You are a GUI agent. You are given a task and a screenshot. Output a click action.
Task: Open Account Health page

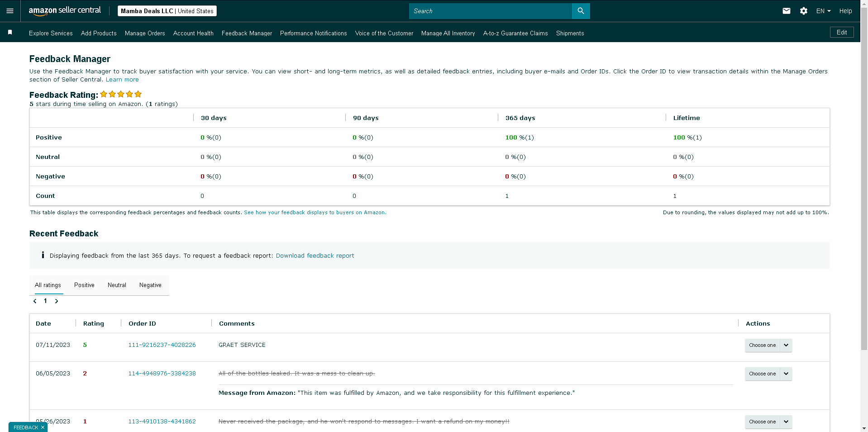pos(193,33)
